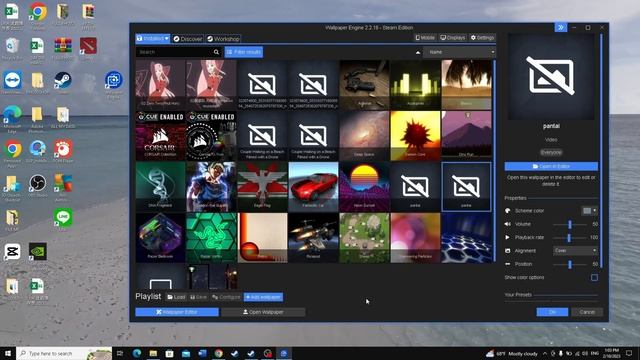Open the Wallpaper Editor
The height and width of the screenshot is (360, 640).
tap(177, 312)
